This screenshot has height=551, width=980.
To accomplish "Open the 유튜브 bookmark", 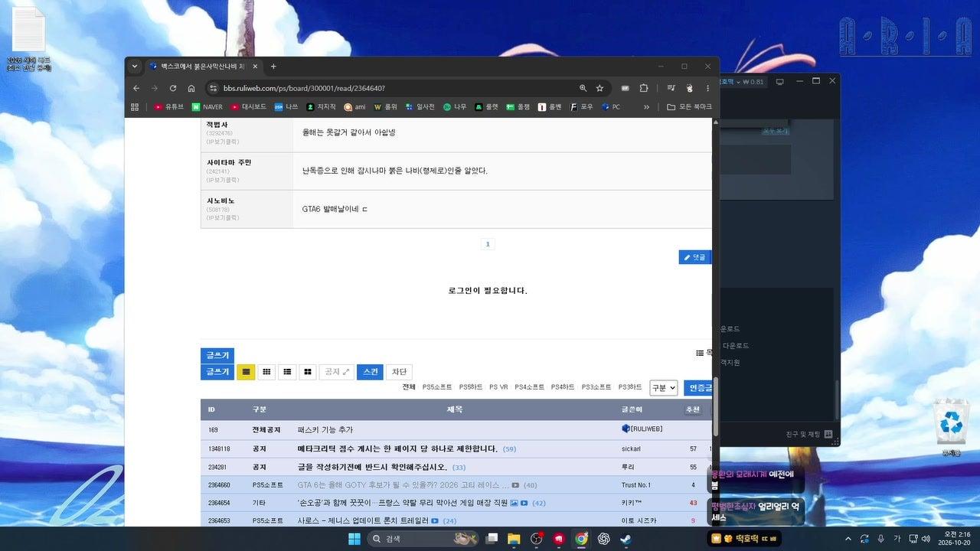I will [169, 107].
